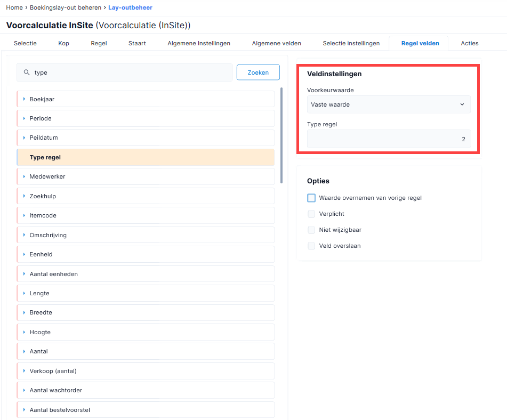
Task: Expand the Periode row arrow
Action: click(x=24, y=118)
